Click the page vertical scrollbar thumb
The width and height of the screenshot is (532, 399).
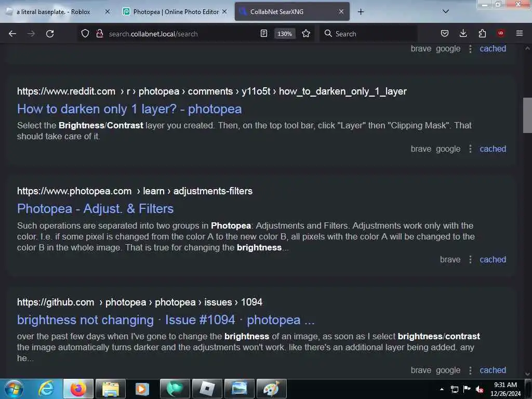click(x=527, y=115)
